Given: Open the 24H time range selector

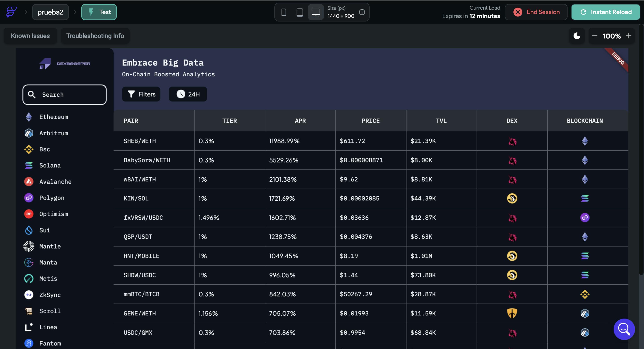Looking at the screenshot, I should tap(188, 94).
